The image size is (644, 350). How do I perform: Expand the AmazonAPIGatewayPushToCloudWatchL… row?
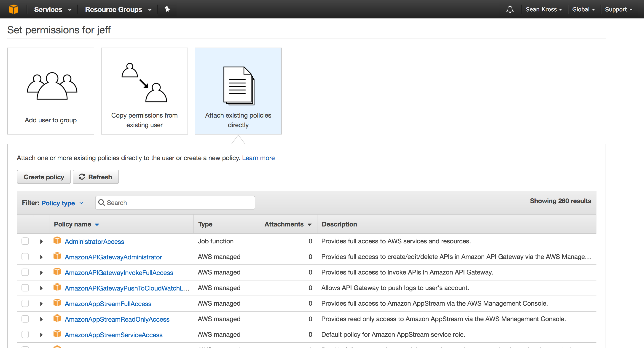(x=41, y=288)
